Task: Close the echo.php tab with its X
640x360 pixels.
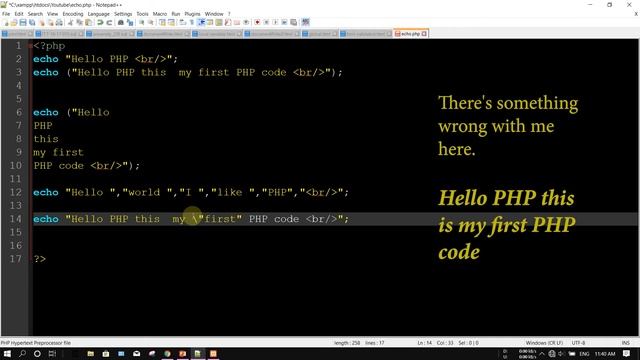Action: pos(424,33)
